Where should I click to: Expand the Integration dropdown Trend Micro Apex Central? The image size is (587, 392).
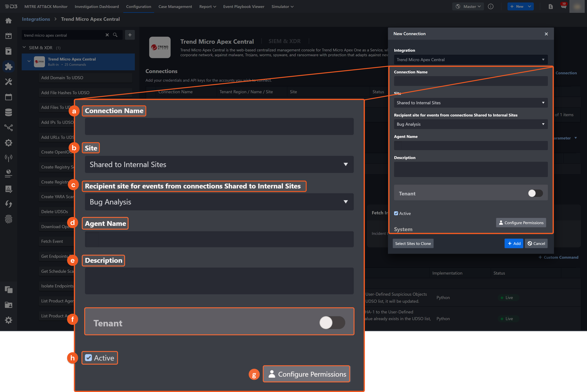pos(470,60)
